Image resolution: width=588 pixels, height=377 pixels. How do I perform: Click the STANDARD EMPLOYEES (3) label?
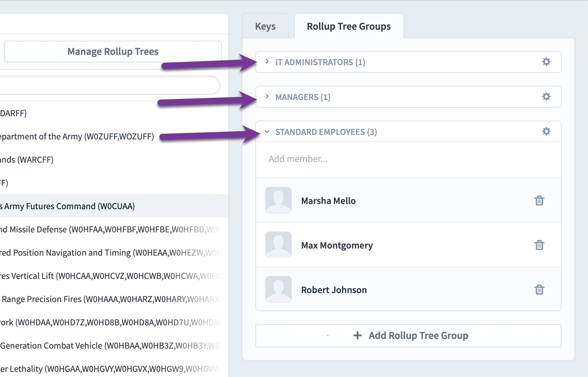coord(326,132)
